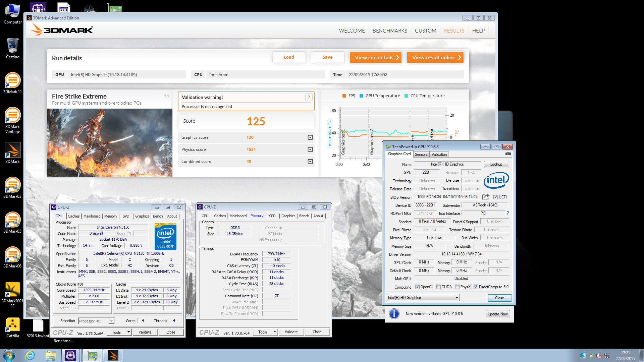Screen dimensions: 644x362
Task: Click the Load button in Run details
Action: (289, 57)
